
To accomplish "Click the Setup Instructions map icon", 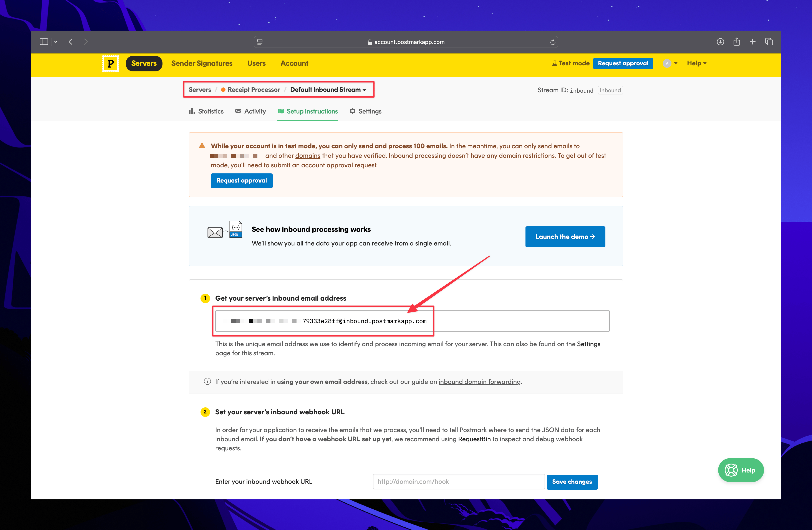I will coord(281,111).
